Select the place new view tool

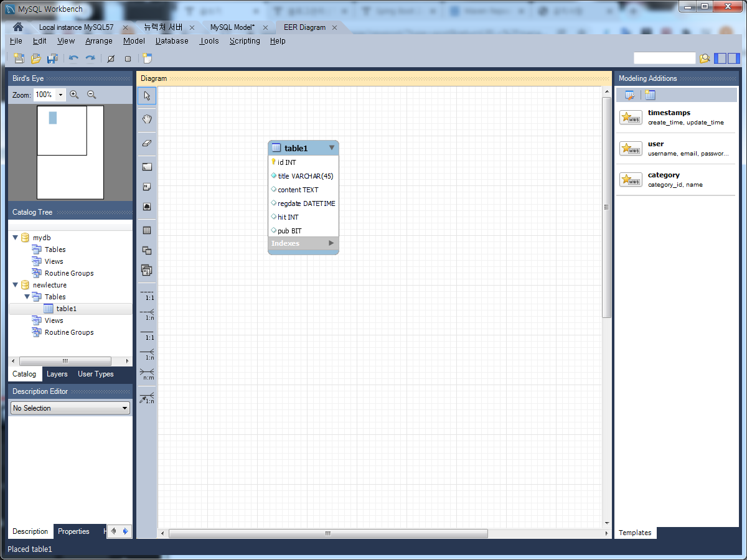pos(147,250)
